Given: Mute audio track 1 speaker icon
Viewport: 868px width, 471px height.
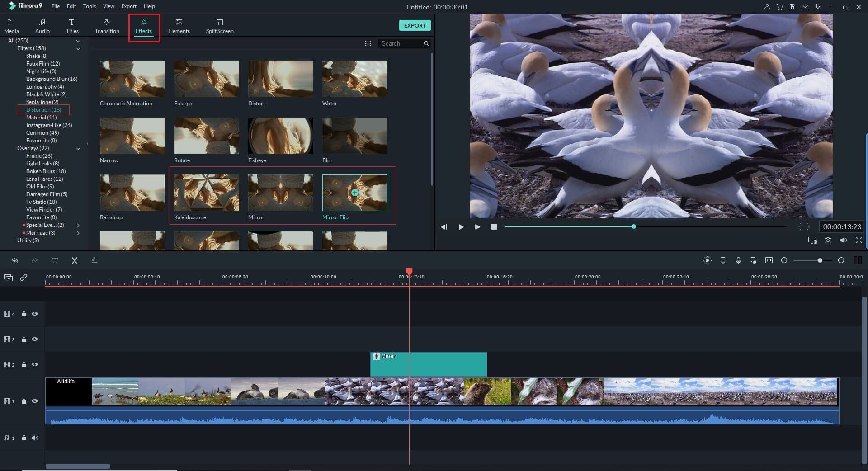Looking at the screenshot, I should click(x=35, y=438).
